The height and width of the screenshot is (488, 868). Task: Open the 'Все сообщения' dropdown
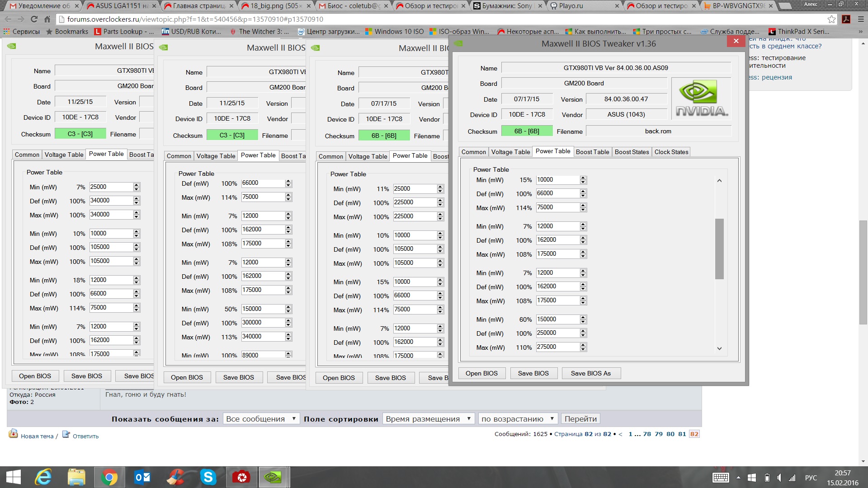click(x=261, y=419)
